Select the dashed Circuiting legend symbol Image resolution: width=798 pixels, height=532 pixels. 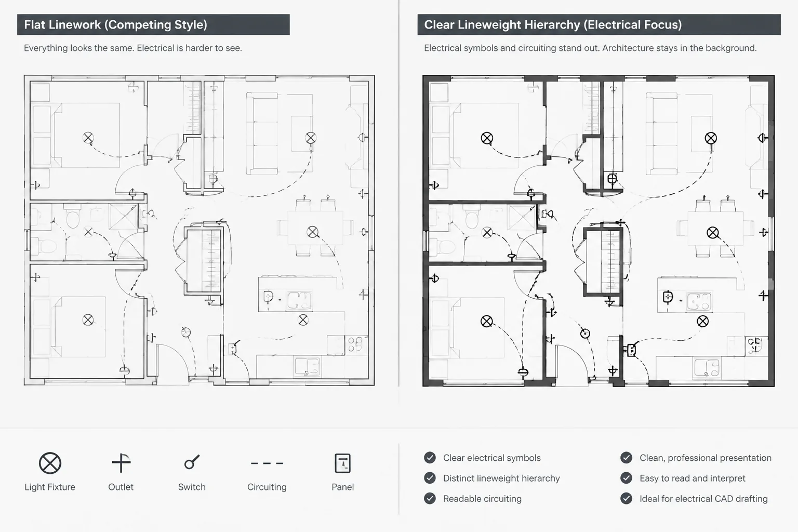pyautogui.click(x=267, y=463)
